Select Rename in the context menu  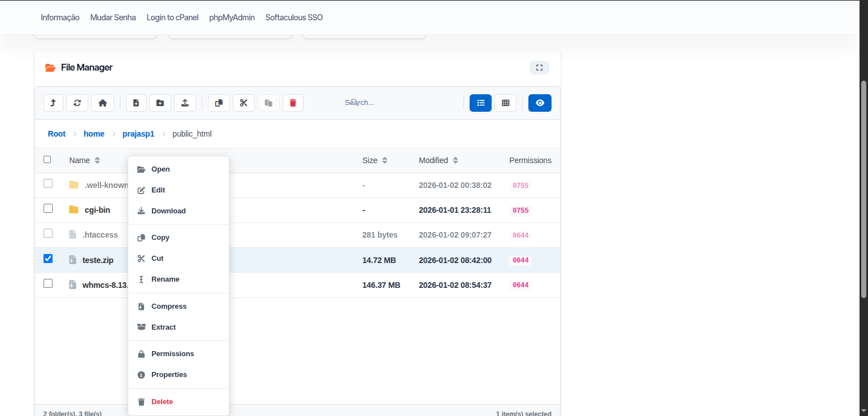[x=165, y=279]
